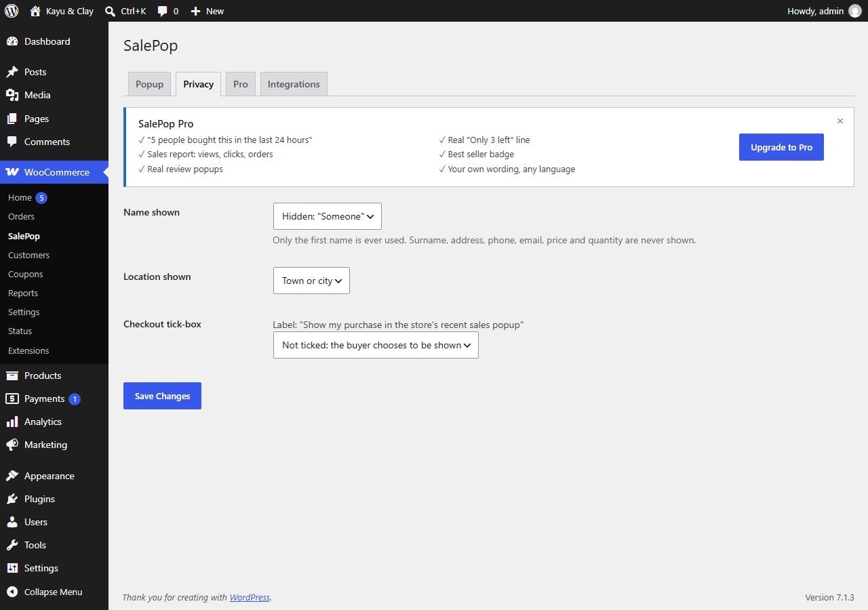Viewport: 868px width, 610px height.
Task: Click the Ctrl+K search magnifier icon
Action: coord(111,11)
